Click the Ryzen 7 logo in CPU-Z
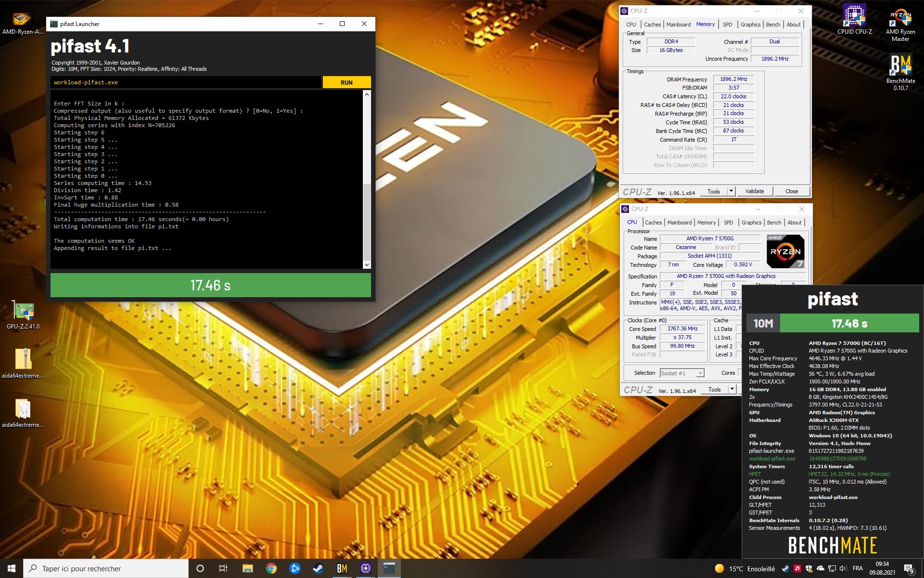This screenshot has width=924, height=578. [785, 251]
